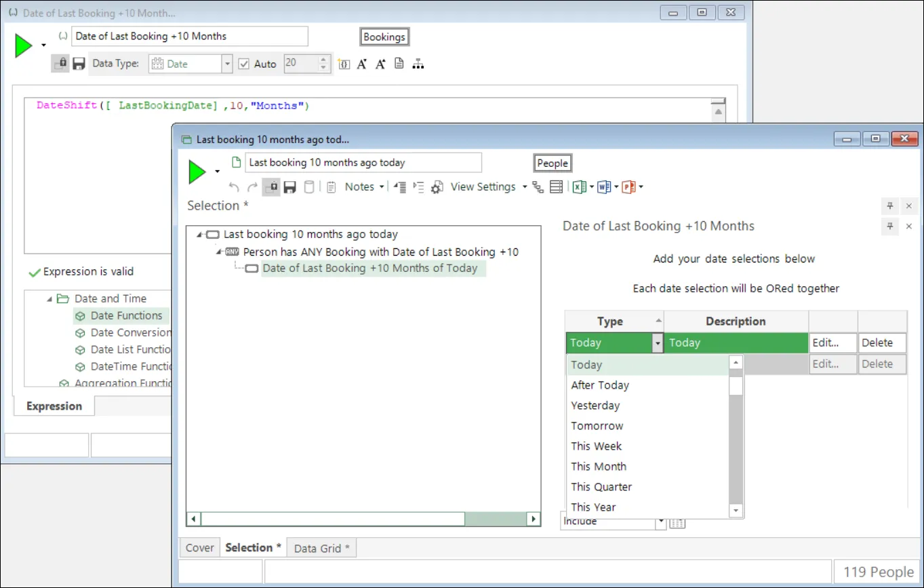Screen dimensions: 924x588
Task: Click the expand all tree icon
Action: click(x=418, y=187)
